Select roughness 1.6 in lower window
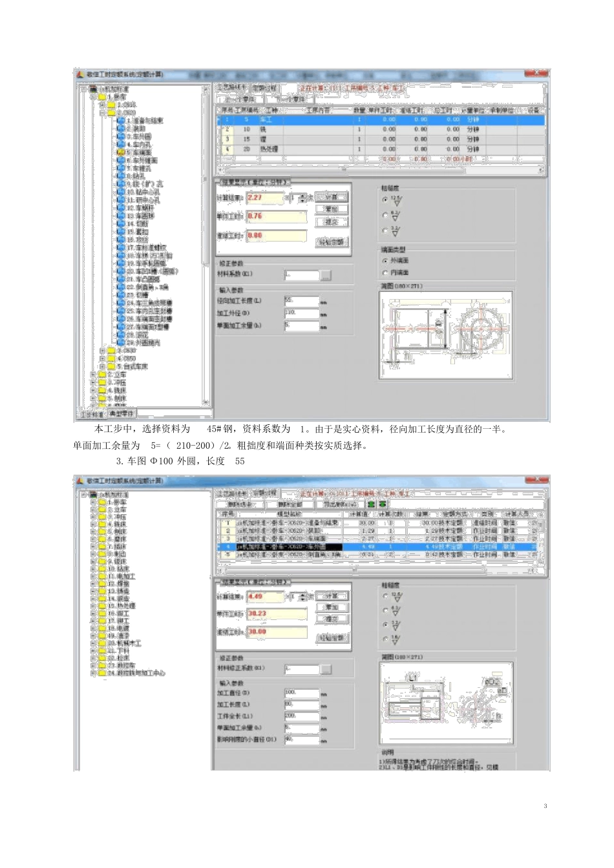The height and width of the screenshot is (868, 614). click(x=386, y=639)
